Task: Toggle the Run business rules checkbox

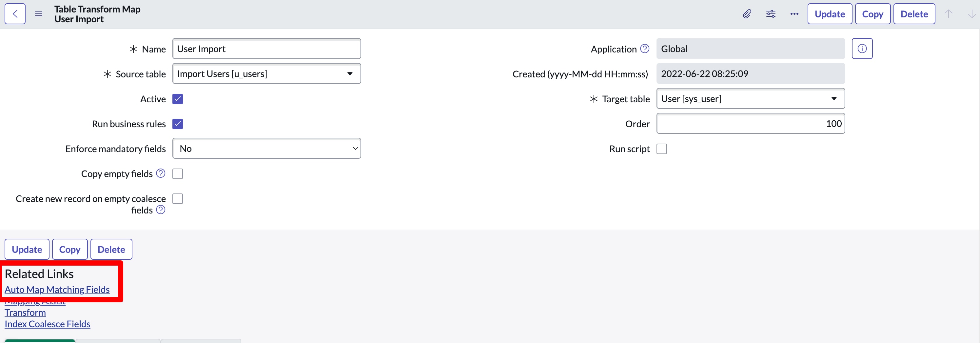Action: click(x=178, y=124)
